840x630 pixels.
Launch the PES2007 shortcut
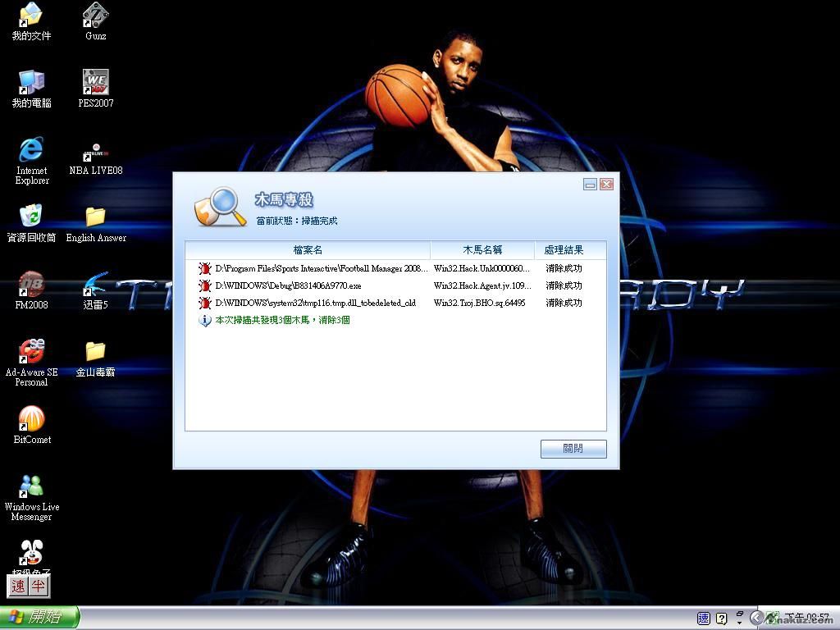click(x=95, y=89)
